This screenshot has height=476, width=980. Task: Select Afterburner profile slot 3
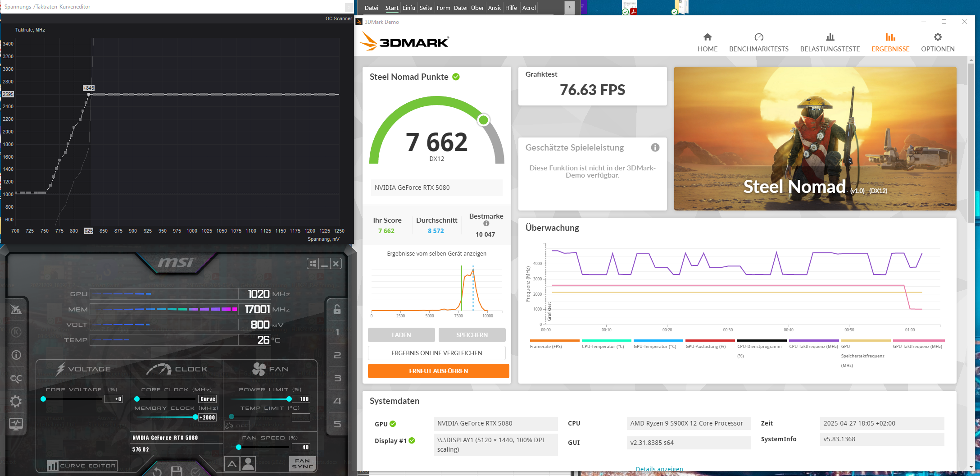[337, 378]
